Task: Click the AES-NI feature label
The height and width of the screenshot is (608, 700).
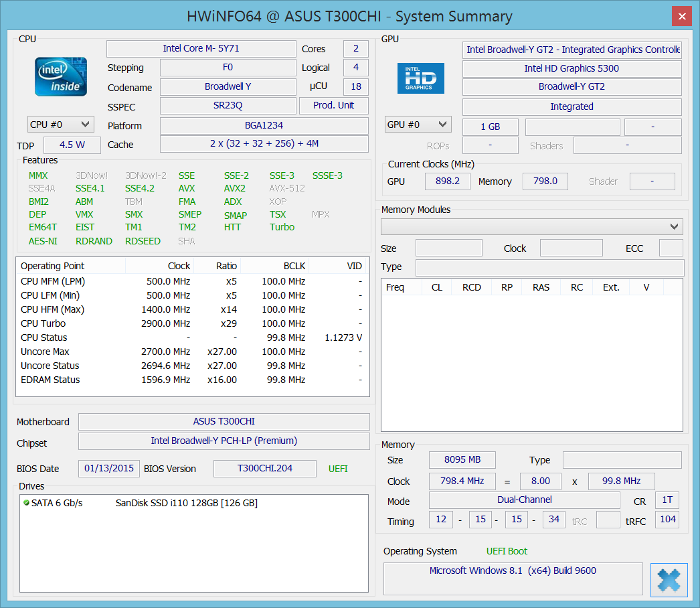Action: coord(43,241)
